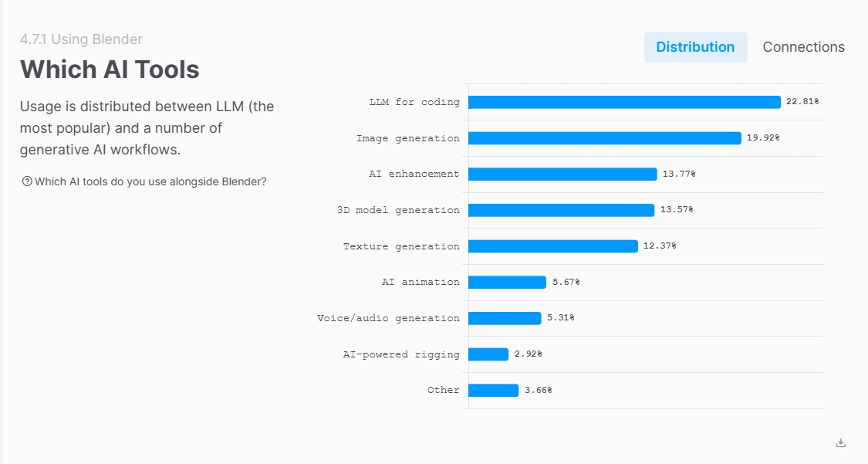The image size is (868, 464).
Task: Click the 'Image generation' axis label
Action: pyautogui.click(x=407, y=138)
